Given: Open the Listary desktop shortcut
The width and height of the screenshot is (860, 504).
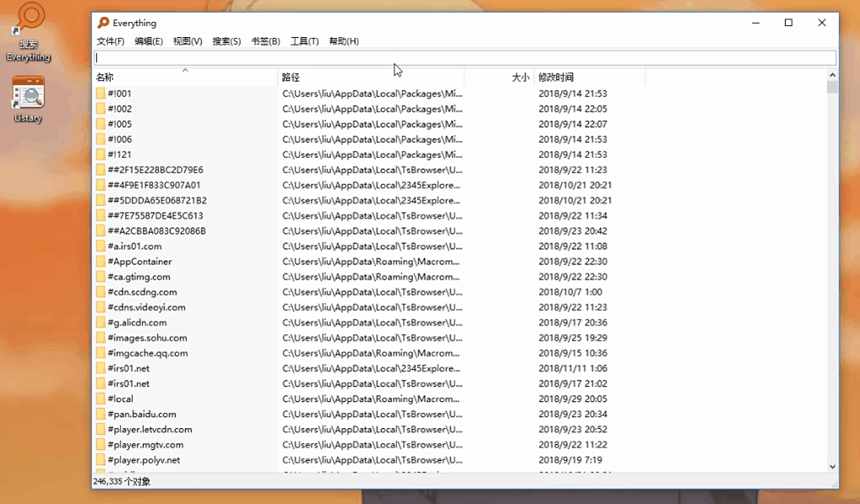Looking at the screenshot, I should click(28, 100).
